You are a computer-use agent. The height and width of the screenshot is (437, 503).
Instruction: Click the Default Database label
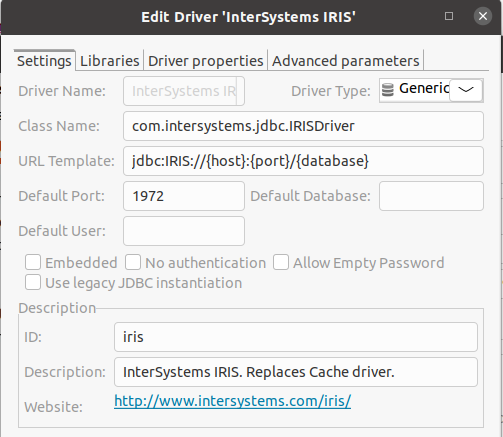click(x=310, y=196)
